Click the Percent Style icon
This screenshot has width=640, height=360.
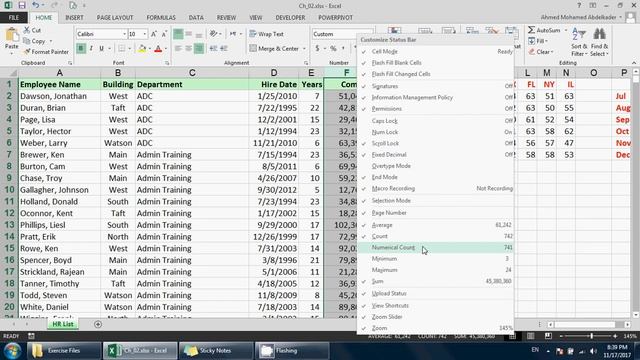click(x=333, y=49)
